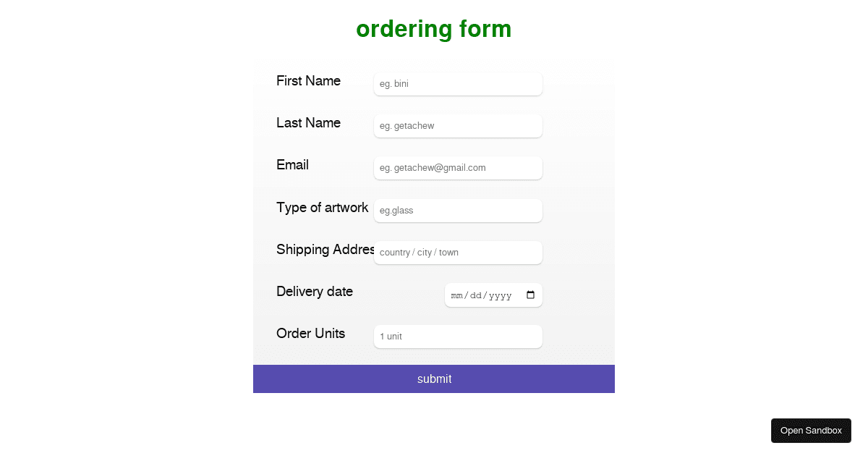This screenshot has width=868, height=456.
Task: Click the First Name label
Action: coord(308,80)
